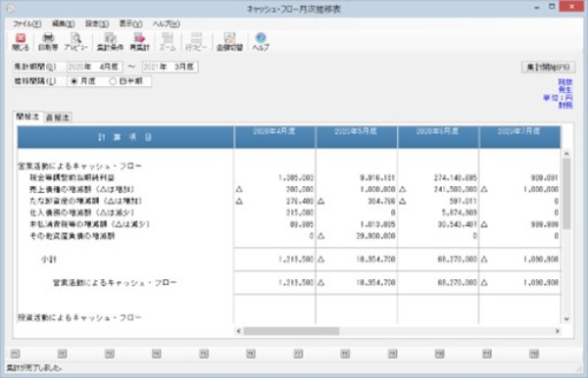588x378 pixels.
Task: Click the 閉じる (close) toolbar icon
Action: click(21, 41)
